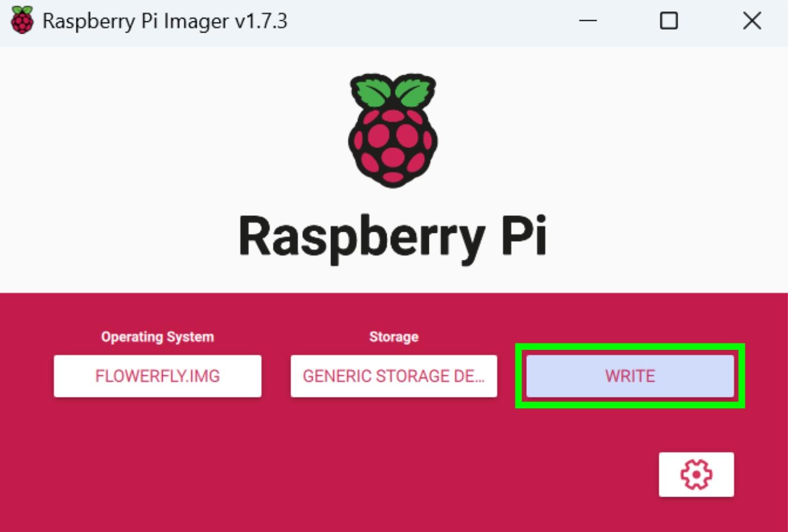Click the Storage column heading
Screen dimensions: 788x532
point(393,336)
